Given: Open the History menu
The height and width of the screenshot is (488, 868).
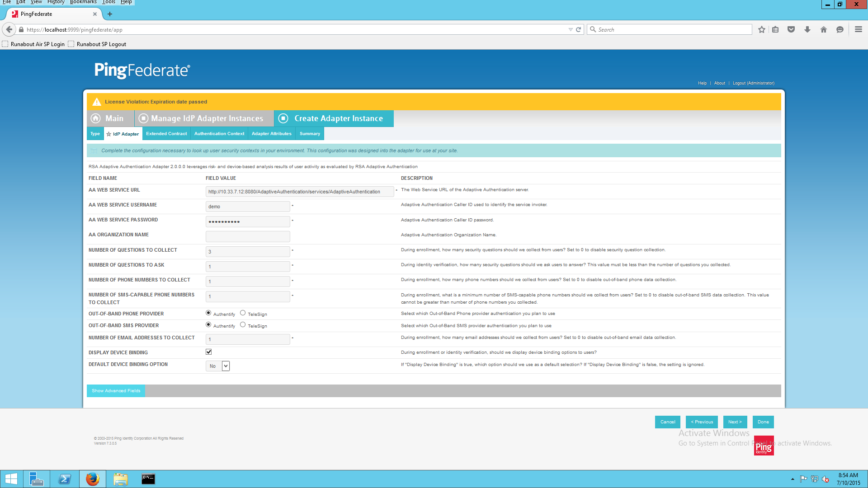Looking at the screenshot, I should coord(56,2).
